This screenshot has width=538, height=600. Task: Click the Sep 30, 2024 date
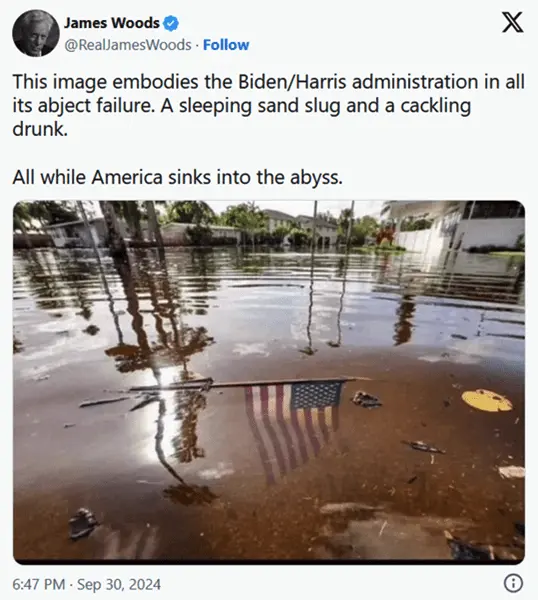[119, 584]
